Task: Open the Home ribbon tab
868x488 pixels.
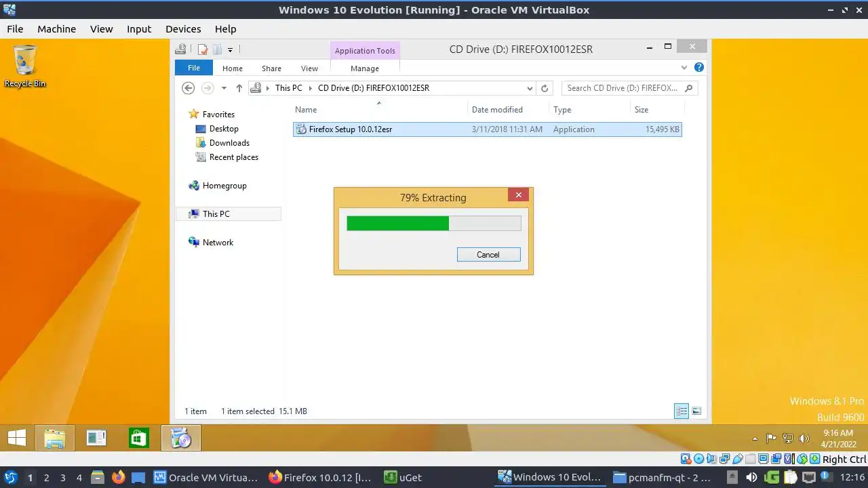Action: tap(233, 68)
